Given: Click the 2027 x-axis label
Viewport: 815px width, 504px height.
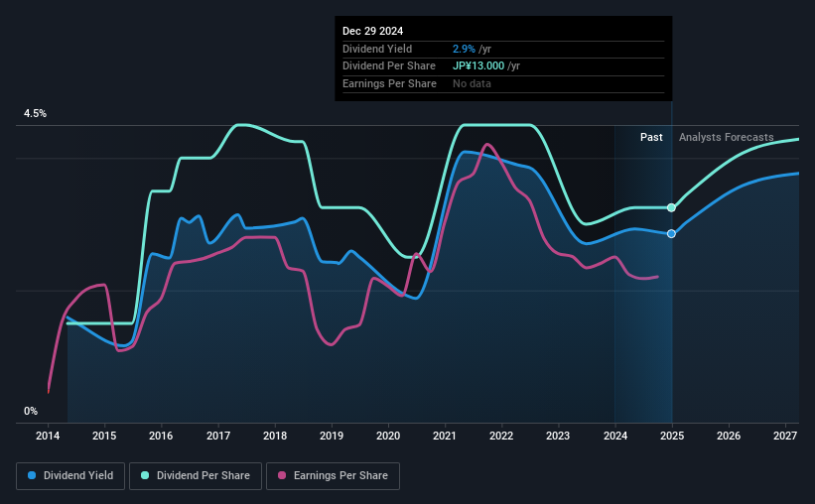Looking at the screenshot, I should (785, 436).
